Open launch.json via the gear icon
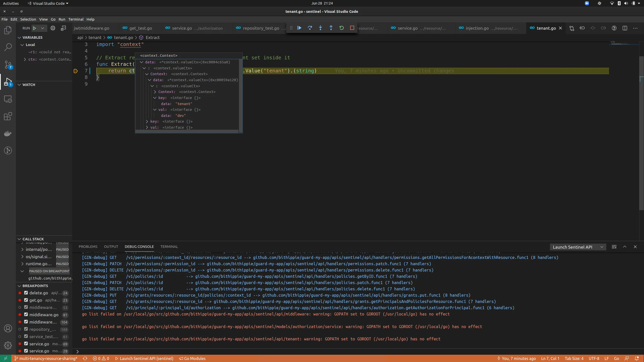 point(53,28)
